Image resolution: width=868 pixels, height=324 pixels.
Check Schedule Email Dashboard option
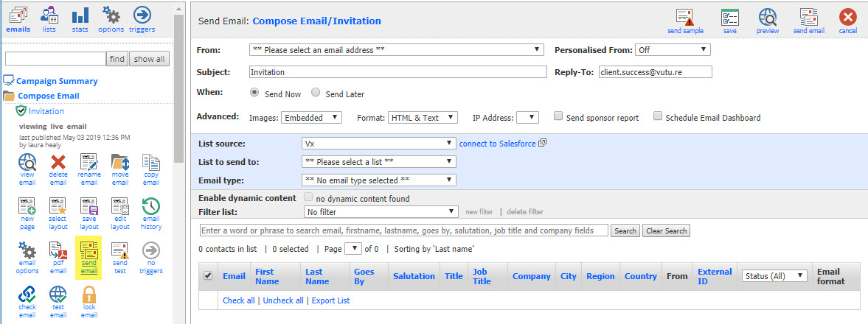(658, 116)
